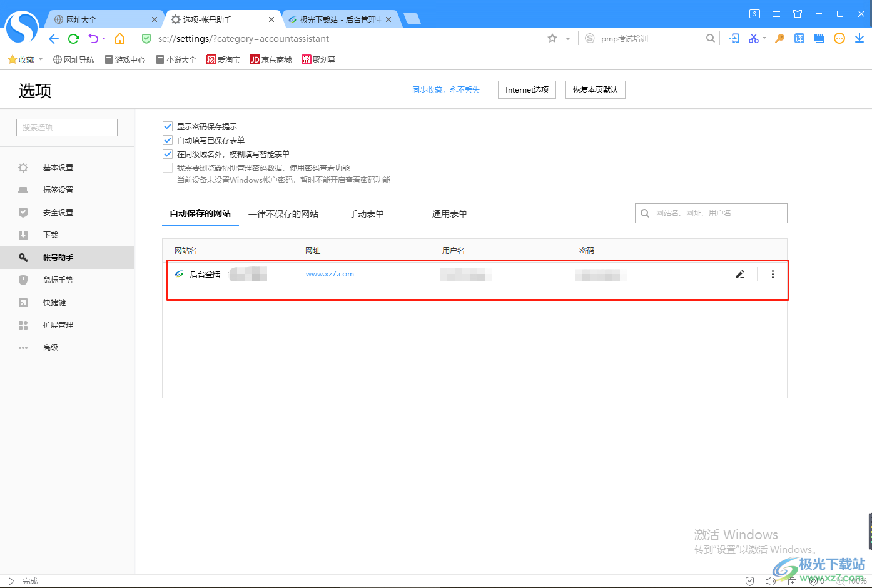Open the key account assistant icon
The width and height of the screenshot is (872, 588).
[x=779, y=38]
